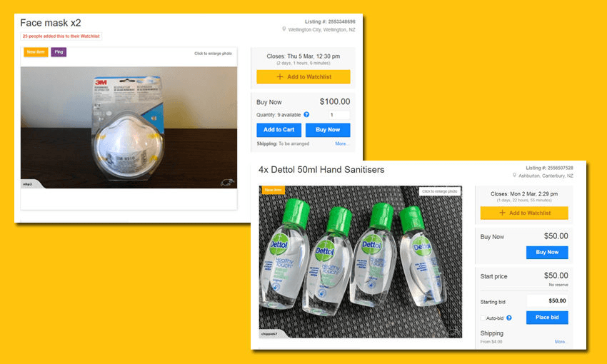The image size is (607, 364).
Task: Enlarge the Dettol hand sanitisers photo
Action: 440,191
